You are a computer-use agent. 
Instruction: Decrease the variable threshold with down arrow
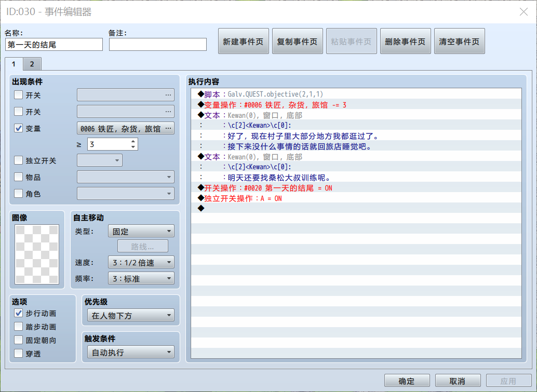point(133,147)
